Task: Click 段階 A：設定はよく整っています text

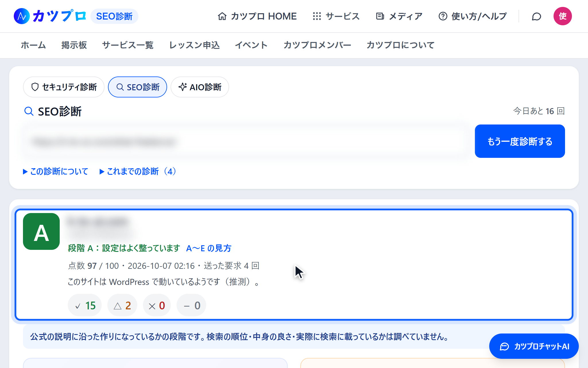Action: [124, 248]
